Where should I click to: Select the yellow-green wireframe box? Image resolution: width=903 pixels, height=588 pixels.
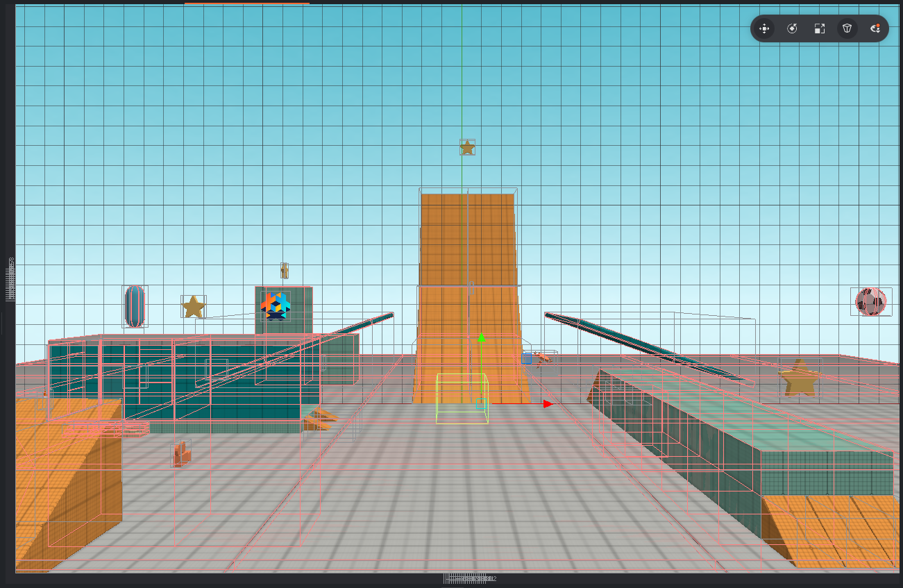462,398
